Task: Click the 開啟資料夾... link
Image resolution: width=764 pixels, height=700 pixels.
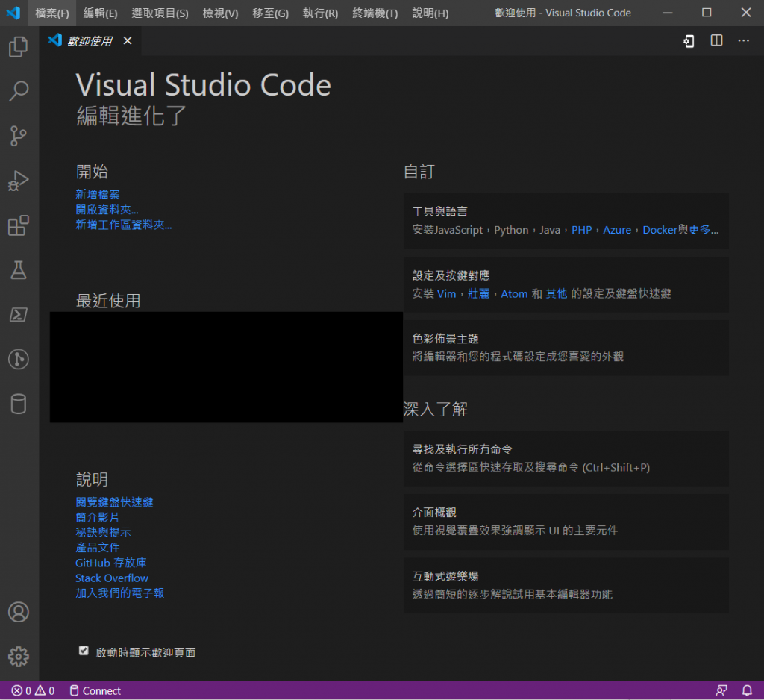Action: pyautogui.click(x=107, y=210)
